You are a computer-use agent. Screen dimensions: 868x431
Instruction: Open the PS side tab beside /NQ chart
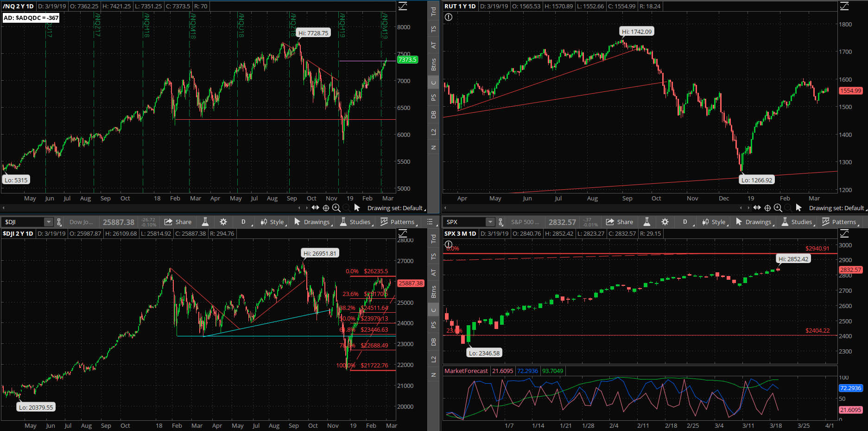[433, 97]
